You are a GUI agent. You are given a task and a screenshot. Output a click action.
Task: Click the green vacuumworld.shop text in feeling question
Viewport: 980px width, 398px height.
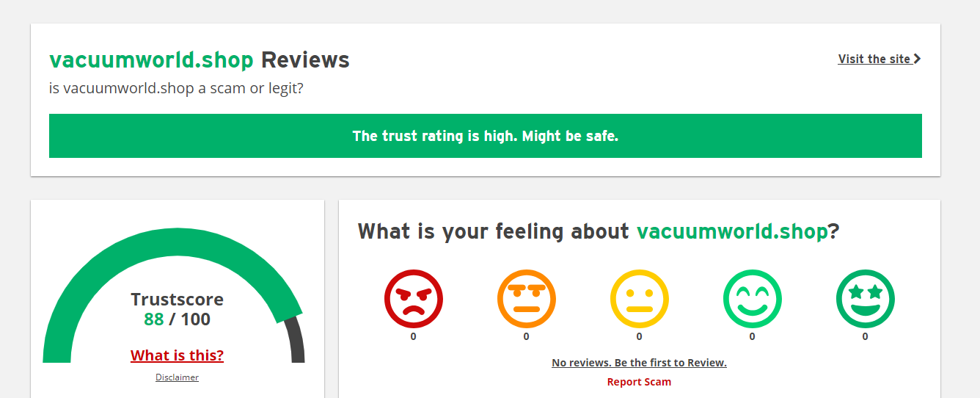coord(732,231)
